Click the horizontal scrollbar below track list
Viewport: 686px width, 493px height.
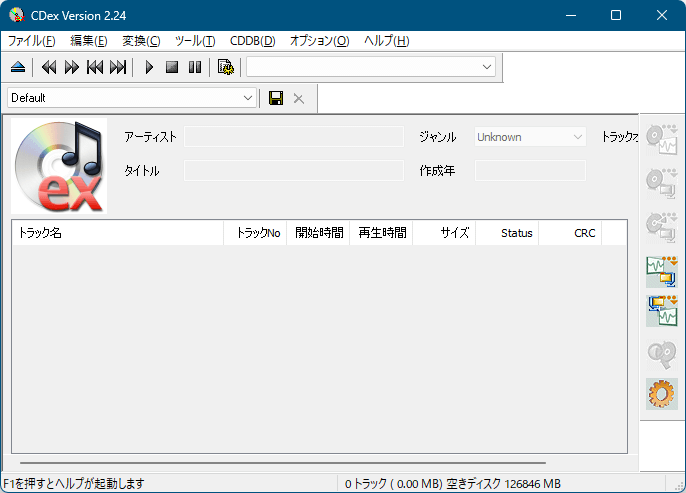[283, 462]
